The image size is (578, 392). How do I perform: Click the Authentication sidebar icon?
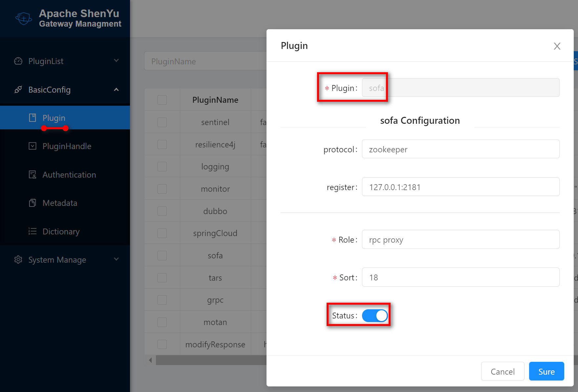pos(32,175)
